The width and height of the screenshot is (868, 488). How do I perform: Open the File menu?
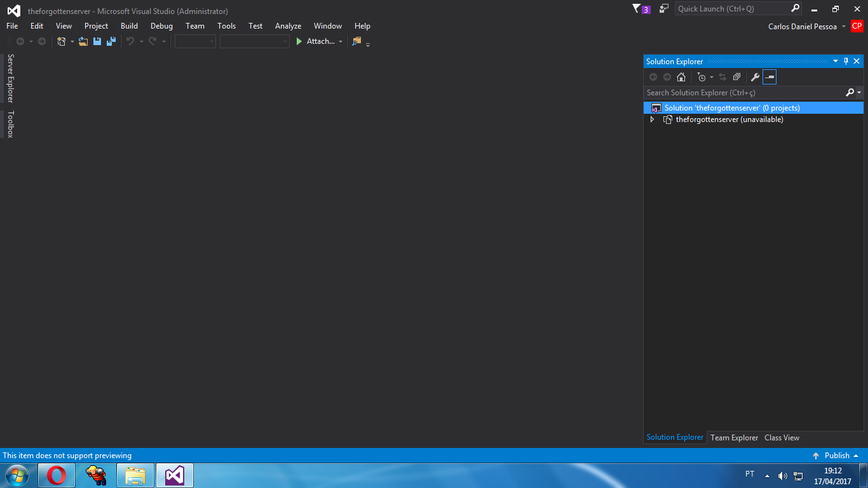12,26
